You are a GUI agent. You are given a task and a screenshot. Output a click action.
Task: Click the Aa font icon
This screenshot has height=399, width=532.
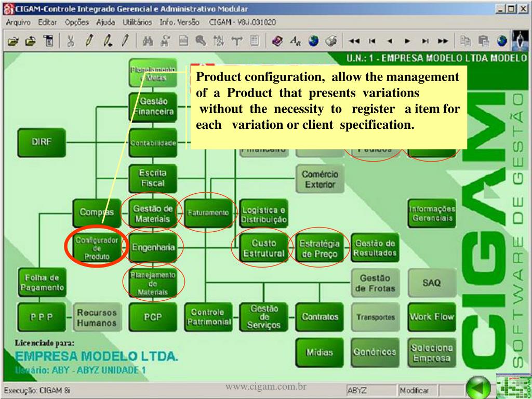(295, 41)
